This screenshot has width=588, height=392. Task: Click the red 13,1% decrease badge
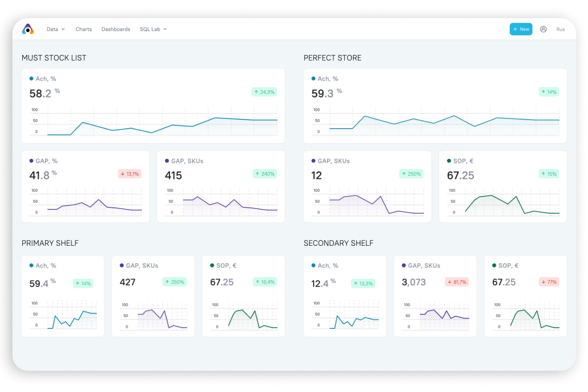(x=130, y=174)
